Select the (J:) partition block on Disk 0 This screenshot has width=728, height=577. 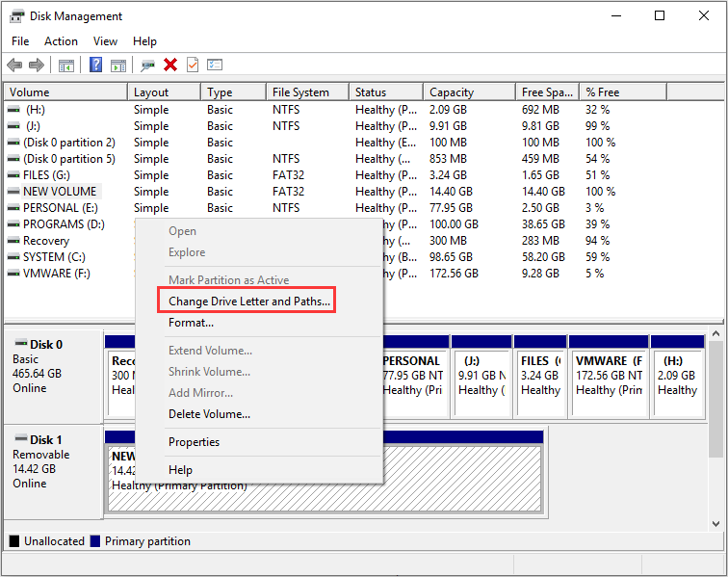point(481,377)
